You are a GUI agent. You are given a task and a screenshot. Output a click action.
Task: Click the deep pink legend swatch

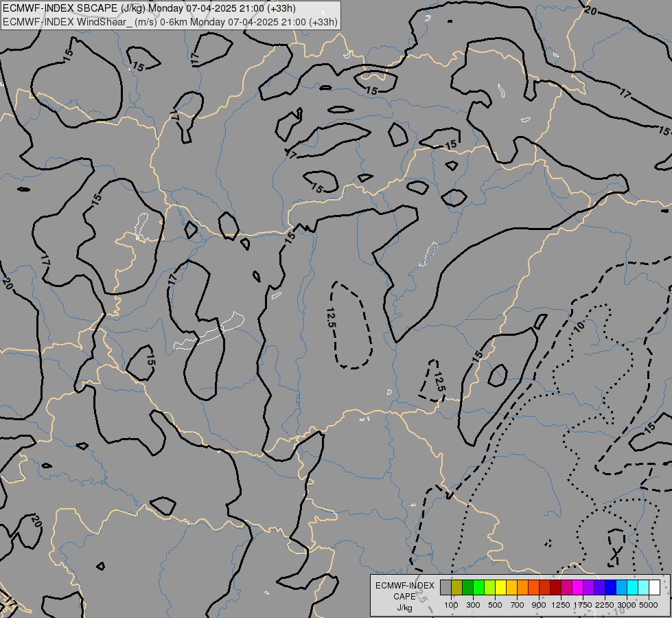tap(566, 587)
